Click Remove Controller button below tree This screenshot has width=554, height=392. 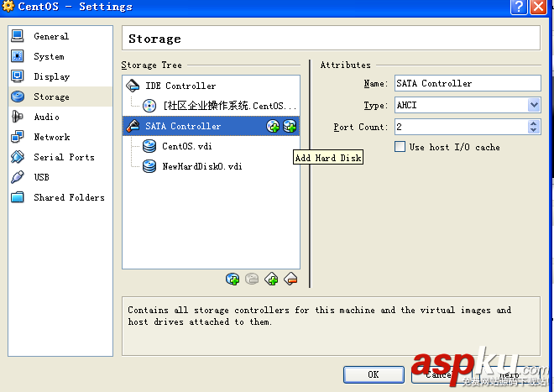pos(290,280)
